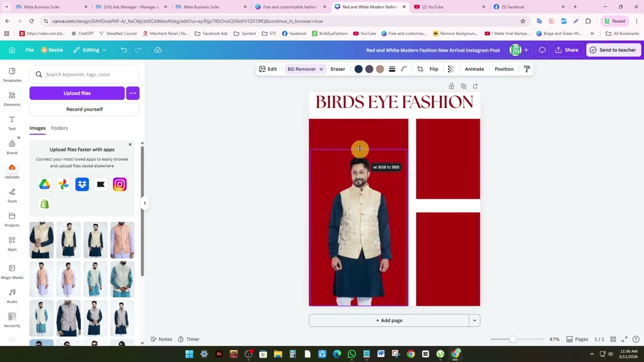Undo the last action
Viewport: 644px width, 362px height.
(x=124, y=50)
